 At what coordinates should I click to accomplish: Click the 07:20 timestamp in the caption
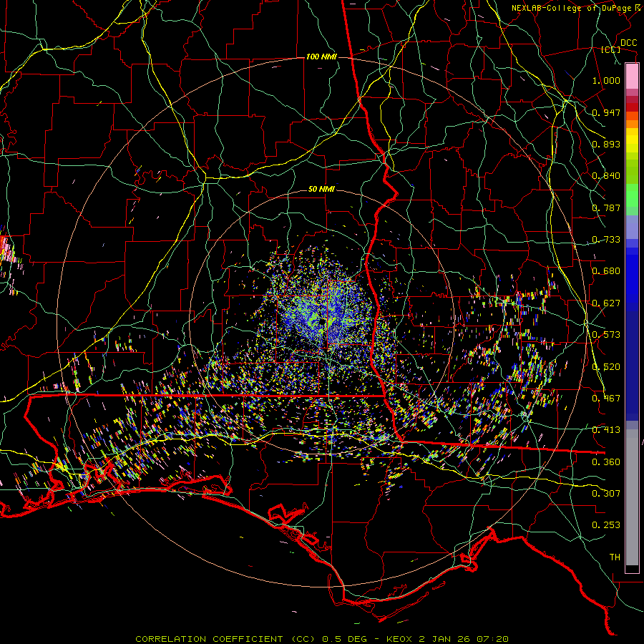pyautogui.click(x=492, y=639)
